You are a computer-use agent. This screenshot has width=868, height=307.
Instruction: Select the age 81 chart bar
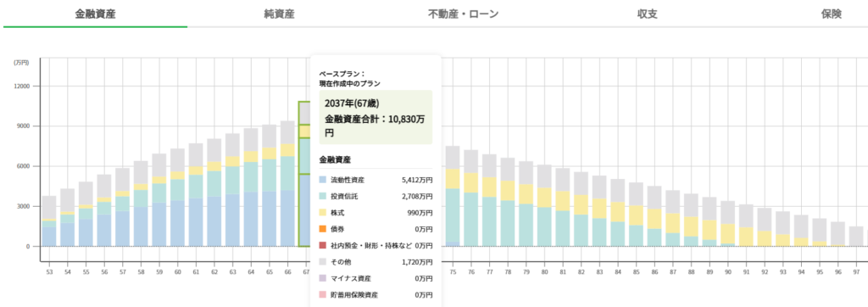pyautogui.click(x=563, y=207)
